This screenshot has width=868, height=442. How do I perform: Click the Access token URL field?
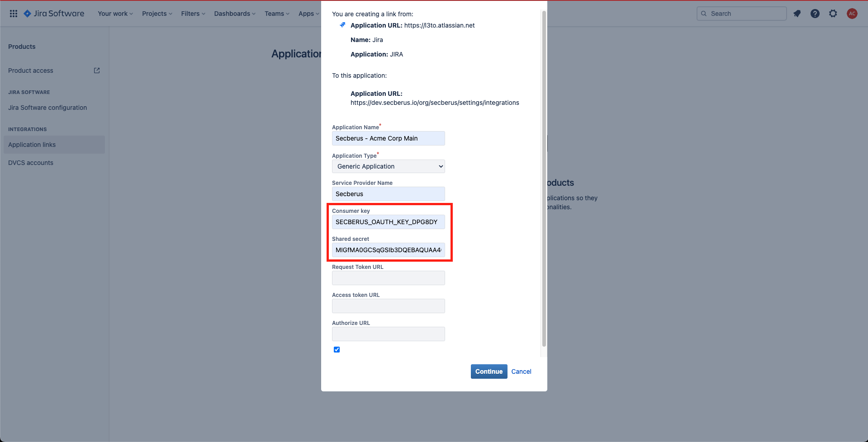pos(389,306)
